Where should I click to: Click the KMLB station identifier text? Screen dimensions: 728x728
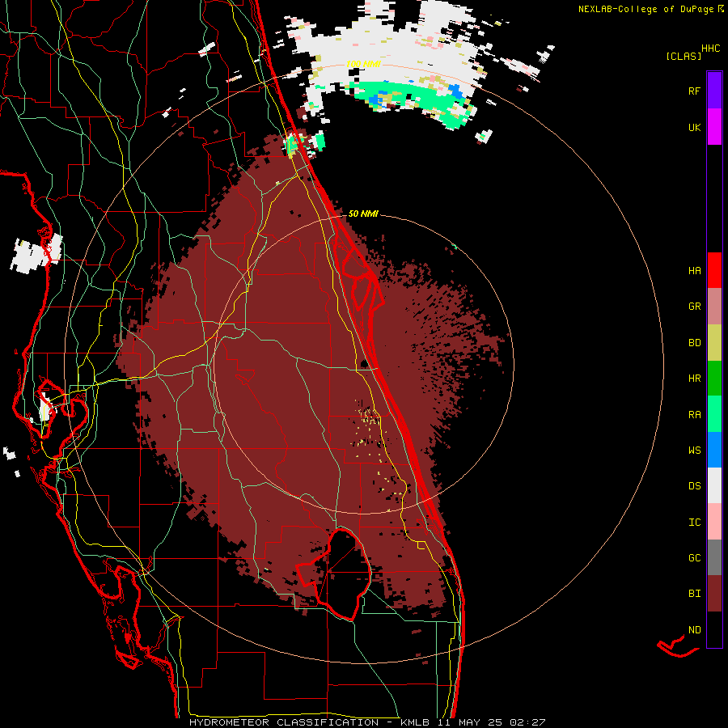tap(415, 722)
